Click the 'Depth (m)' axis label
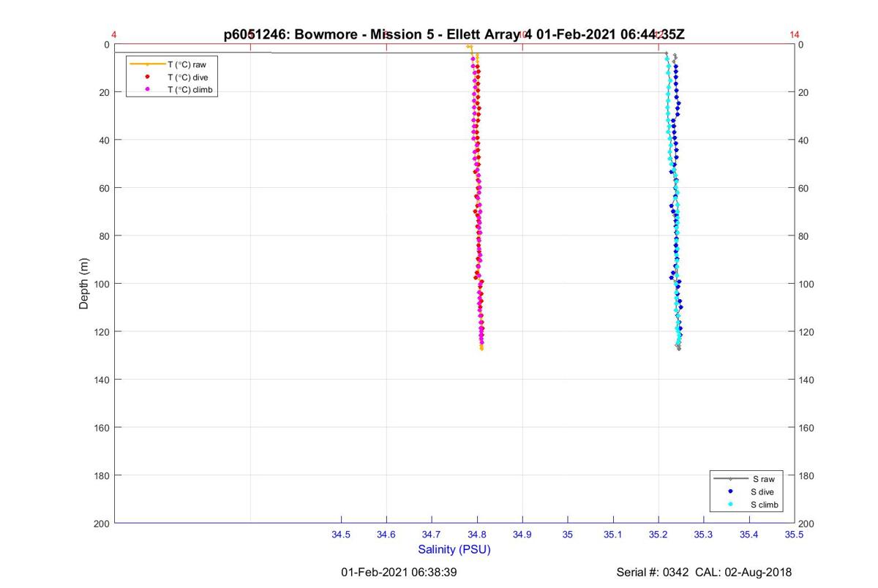878x588 pixels. (84, 284)
